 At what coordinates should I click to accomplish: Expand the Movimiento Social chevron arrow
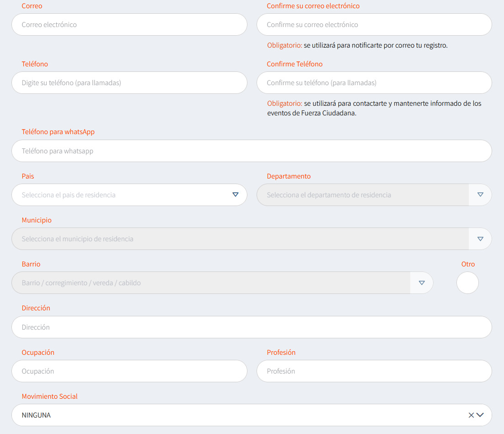pyautogui.click(x=480, y=415)
